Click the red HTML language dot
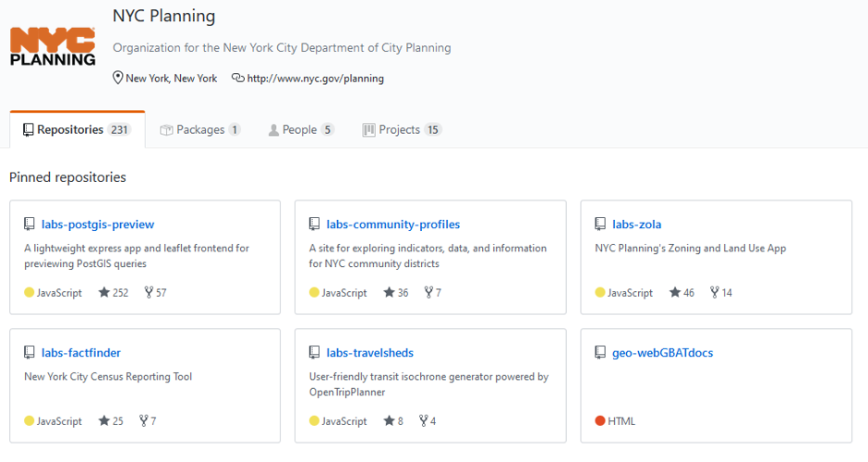 600,420
